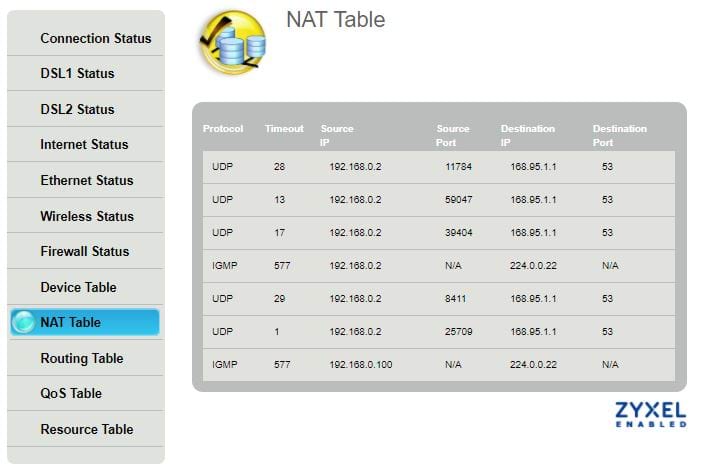The height and width of the screenshot is (474, 704).
Task: Select DSL2 Status in the sidebar
Action: pos(77,109)
